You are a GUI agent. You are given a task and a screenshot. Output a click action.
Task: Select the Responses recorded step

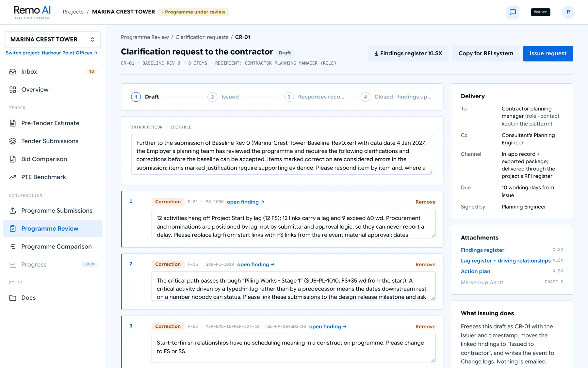pos(314,97)
